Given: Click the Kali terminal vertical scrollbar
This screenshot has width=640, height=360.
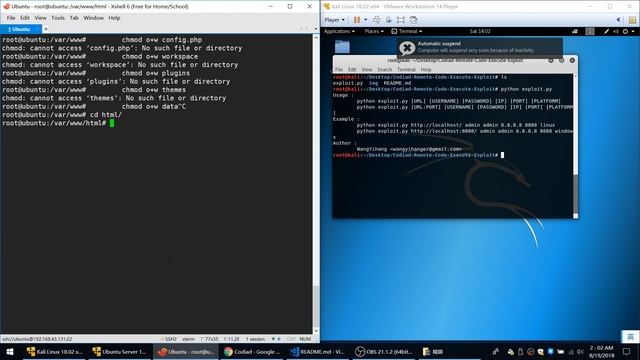Looking at the screenshot, I should (x=576, y=146).
